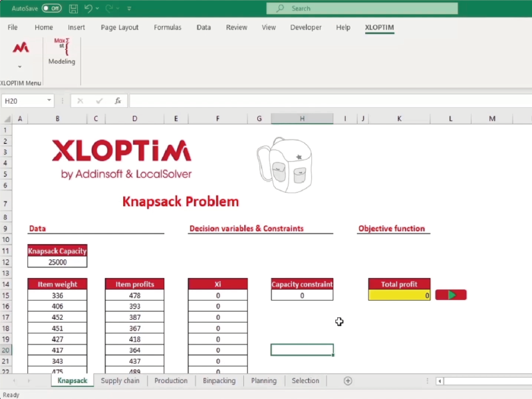The image size is (532, 399).
Task: Select row 20 header
Action: pyautogui.click(x=6, y=350)
